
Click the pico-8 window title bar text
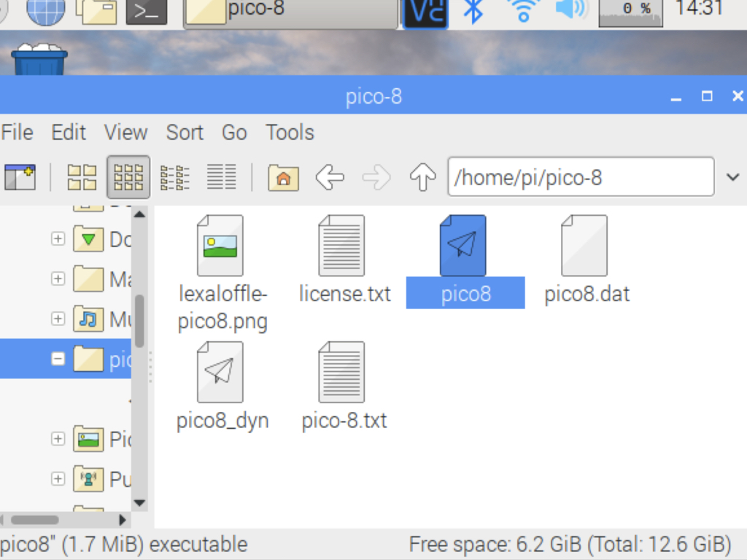pos(373,97)
